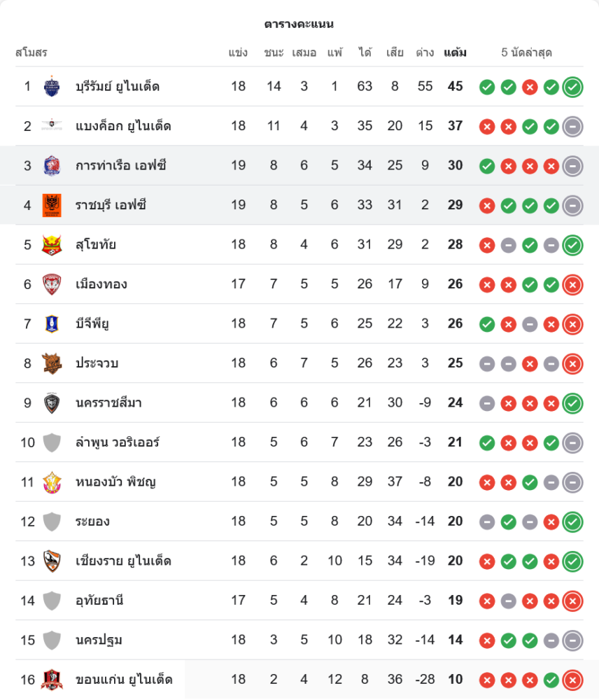Open แบงค็อก ยูไนเต็ด team link
The width and height of the screenshot is (599, 700).
pos(123,127)
